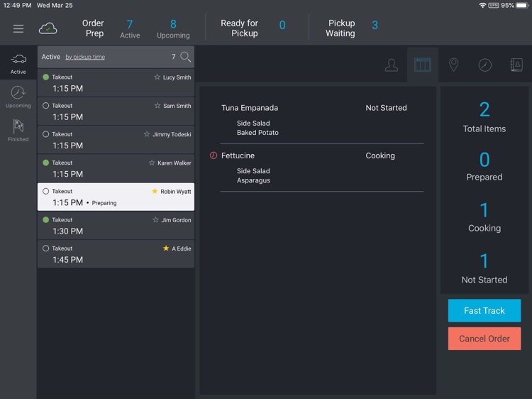The image size is (532, 399).
Task: Tap the VPN status indicator
Action: coord(493,6)
